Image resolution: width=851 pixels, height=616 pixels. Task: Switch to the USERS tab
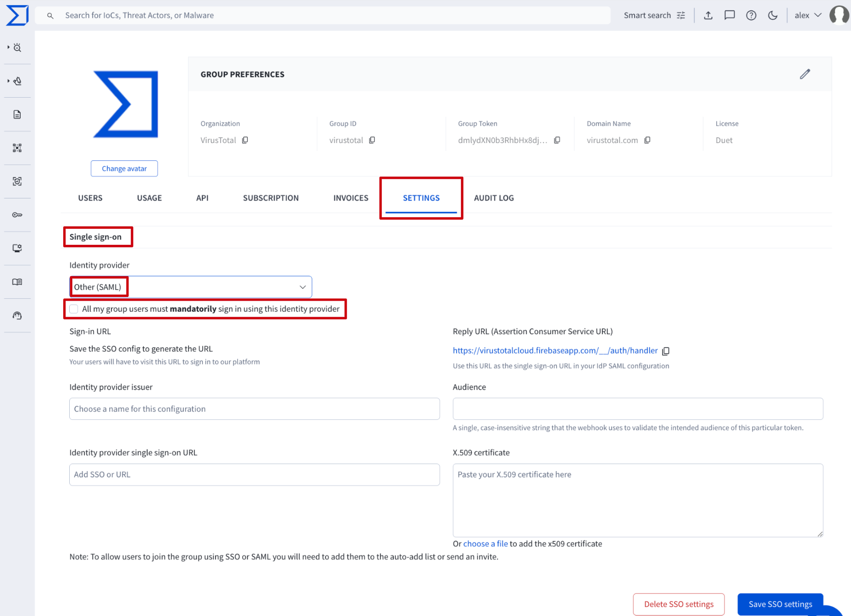pyautogui.click(x=90, y=198)
